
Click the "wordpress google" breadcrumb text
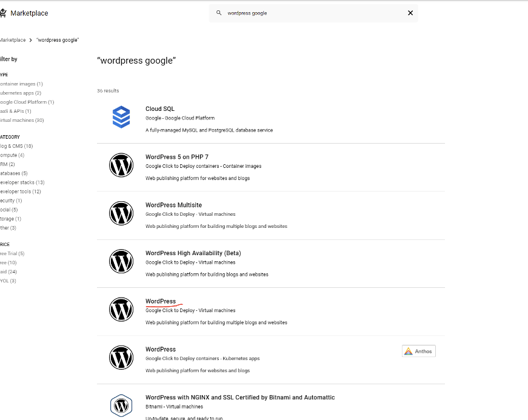point(58,40)
